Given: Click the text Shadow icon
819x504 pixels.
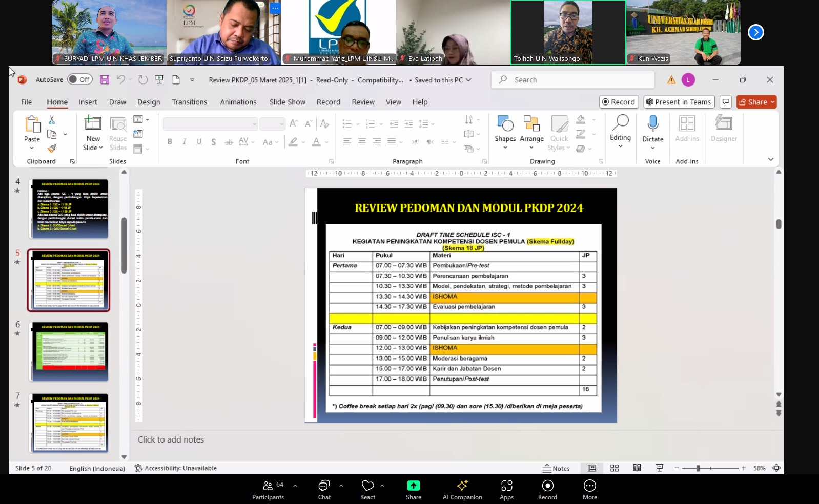Looking at the screenshot, I should [213, 142].
